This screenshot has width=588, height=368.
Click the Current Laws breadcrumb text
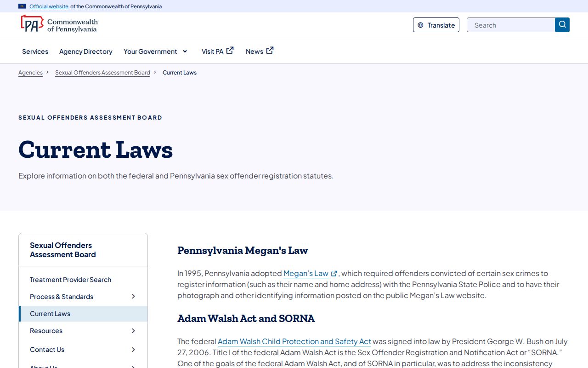pyautogui.click(x=180, y=73)
